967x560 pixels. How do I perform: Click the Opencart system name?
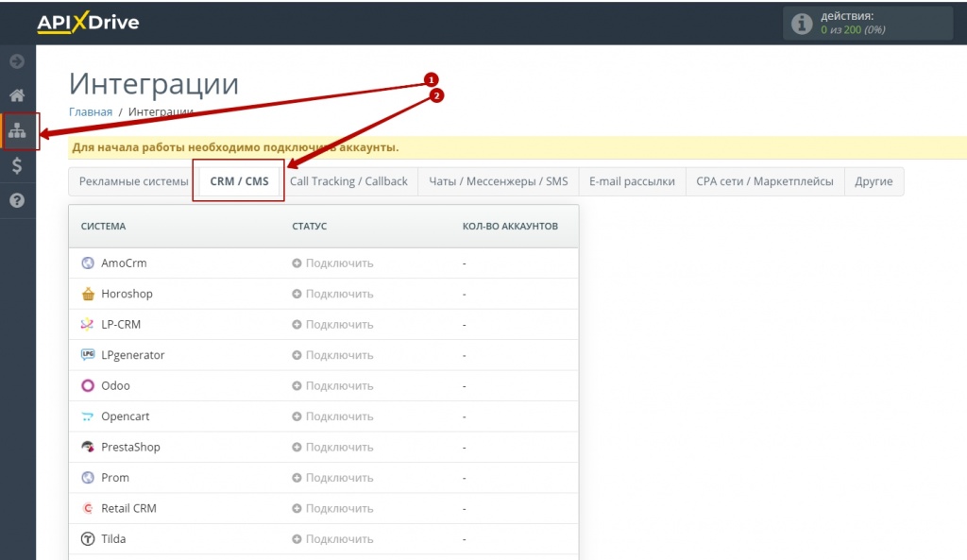coord(126,416)
